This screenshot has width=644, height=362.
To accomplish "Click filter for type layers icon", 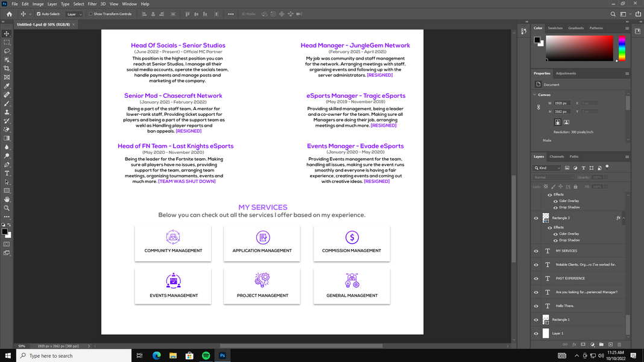I will [x=583, y=168].
